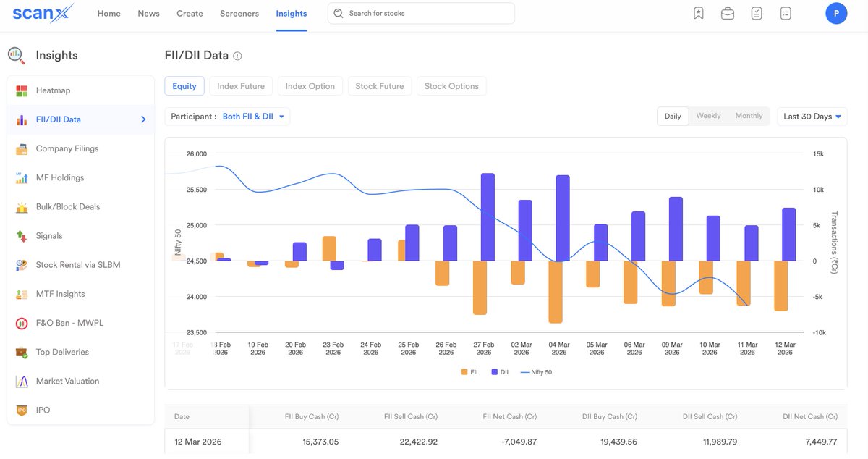The width and height of the screenshot is (868, 459).
Task: Toggle DII series in chart legend
Action: [500, 372]
